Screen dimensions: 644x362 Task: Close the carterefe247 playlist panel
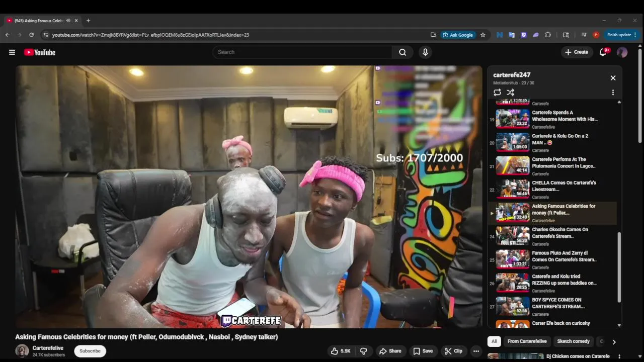pos(613,78)
